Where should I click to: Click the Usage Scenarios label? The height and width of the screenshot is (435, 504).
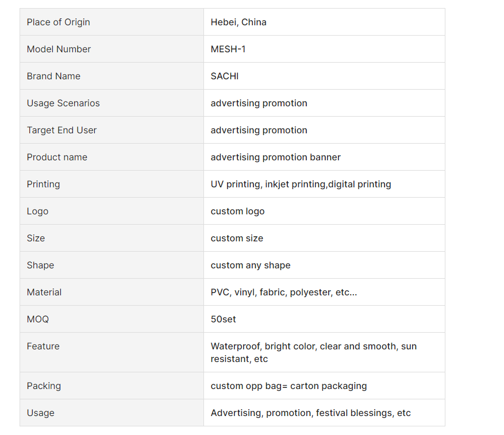(x=63, y=103)
